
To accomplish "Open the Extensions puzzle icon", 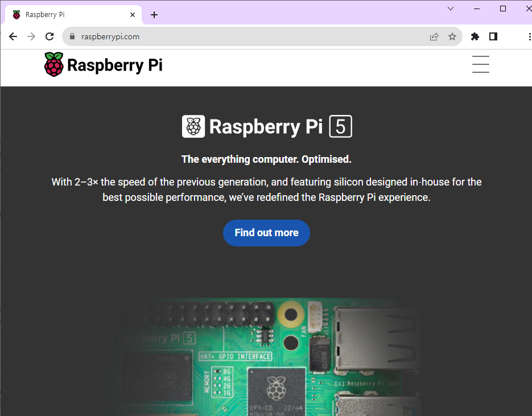I will coord(475,36).
